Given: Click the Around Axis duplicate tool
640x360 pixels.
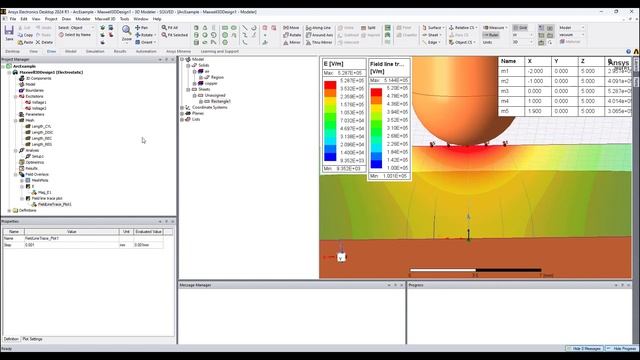Looking at the screenshot, I should (x=320, y=35).
